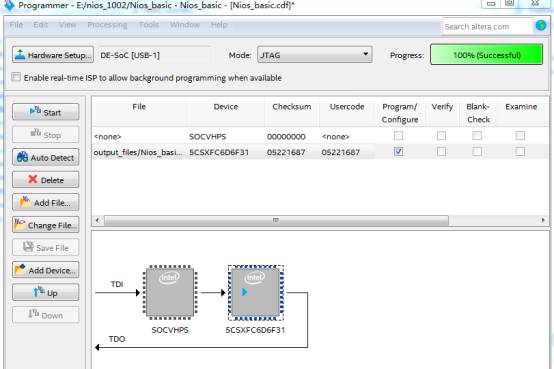Click scroll left arrow of device table
The height and width of the screenshot is (369, 554).
(97, 220)
